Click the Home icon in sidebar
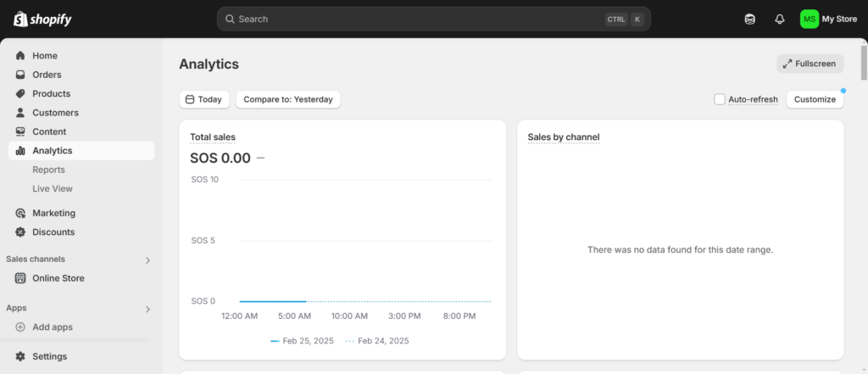The image size is (868, 374). tap(20, 55)
